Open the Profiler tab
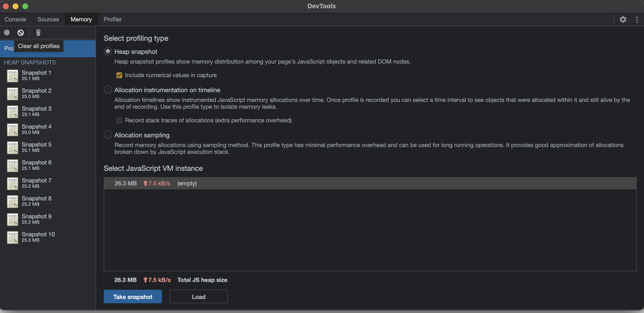This screenshot has height=313, width=644. [113, 19]
